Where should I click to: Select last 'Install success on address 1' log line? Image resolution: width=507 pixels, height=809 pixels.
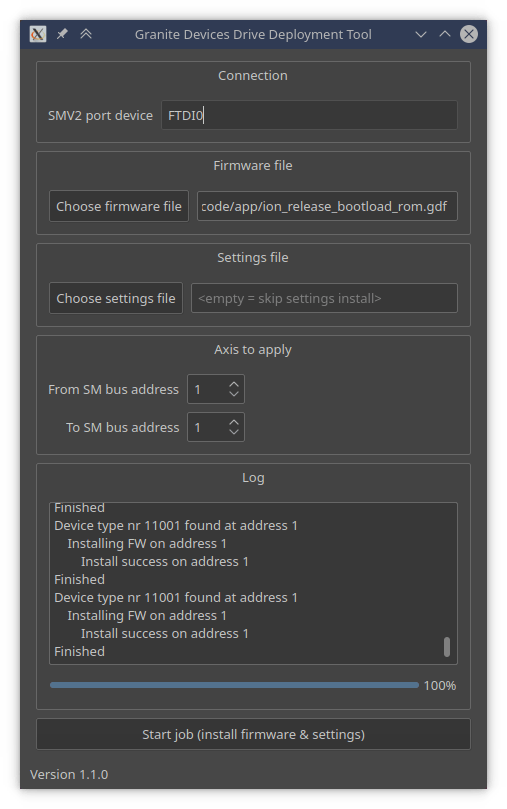pyautogui.click(x=165, y=633)
